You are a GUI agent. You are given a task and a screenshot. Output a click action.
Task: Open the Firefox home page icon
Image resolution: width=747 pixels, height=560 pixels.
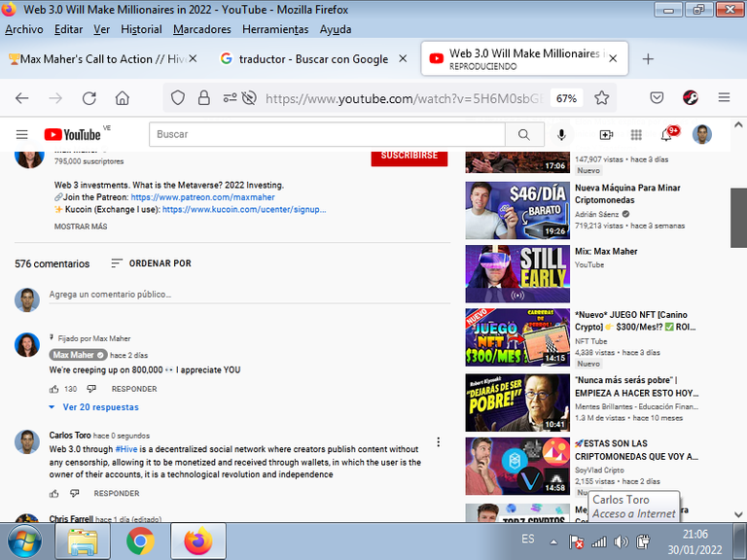coord(123,98)
